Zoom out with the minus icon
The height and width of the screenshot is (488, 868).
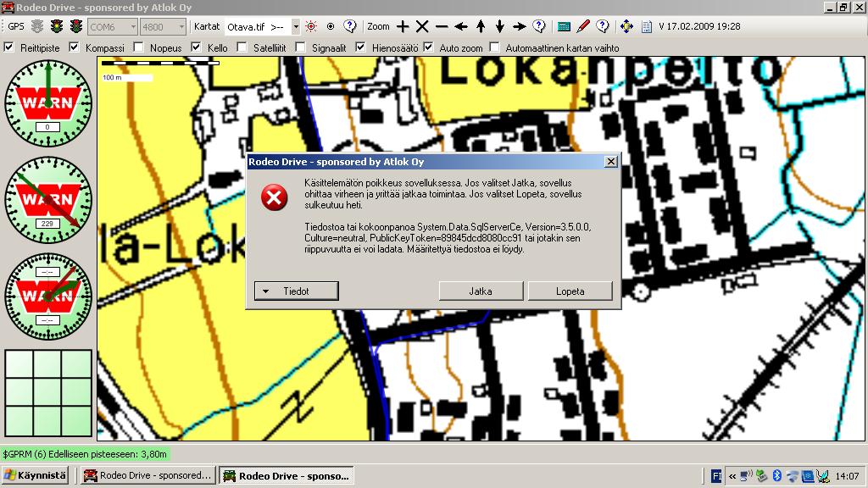(x=441, y=26)
